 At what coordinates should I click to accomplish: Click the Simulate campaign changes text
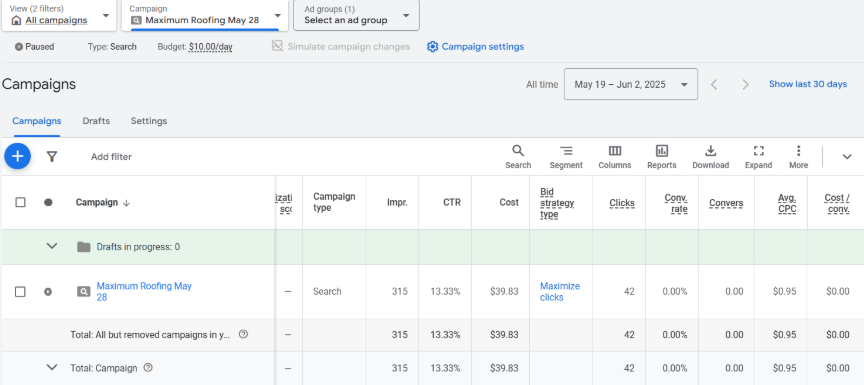[x=349, y=47]
